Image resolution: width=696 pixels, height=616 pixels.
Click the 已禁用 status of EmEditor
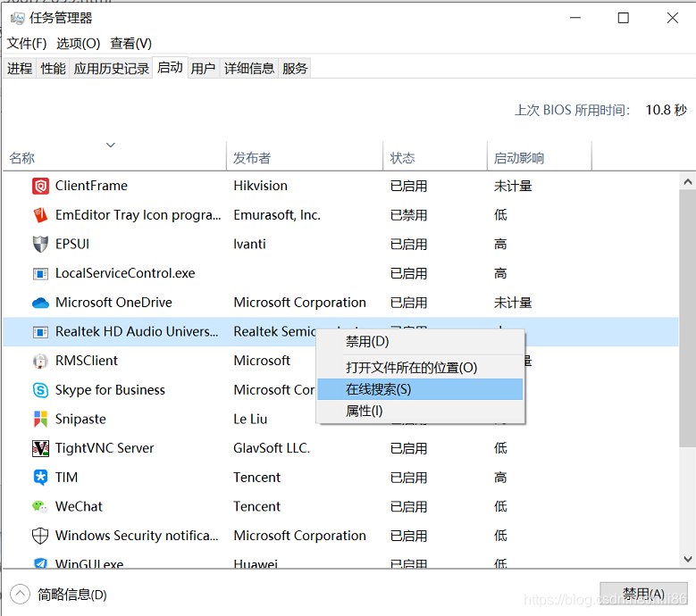pos(408,215)
